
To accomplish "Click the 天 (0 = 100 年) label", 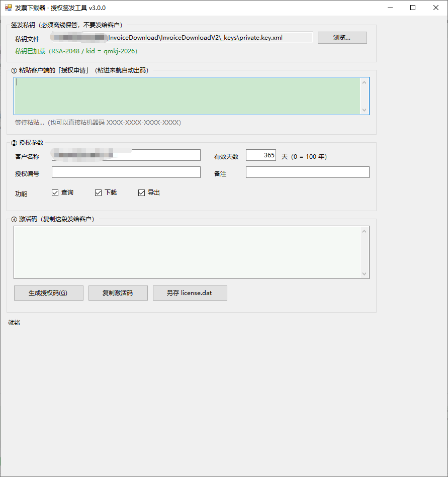I will (x=304, y=156).
